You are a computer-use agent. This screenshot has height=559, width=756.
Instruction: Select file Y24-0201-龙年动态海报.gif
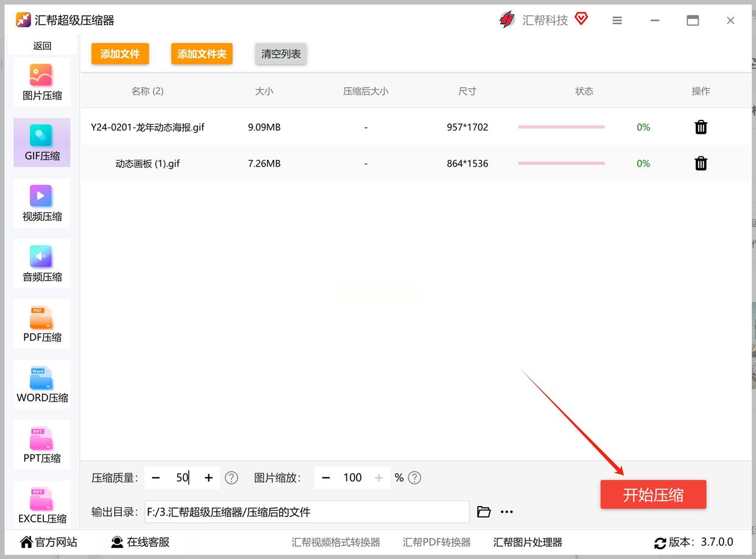pos(148,127)
